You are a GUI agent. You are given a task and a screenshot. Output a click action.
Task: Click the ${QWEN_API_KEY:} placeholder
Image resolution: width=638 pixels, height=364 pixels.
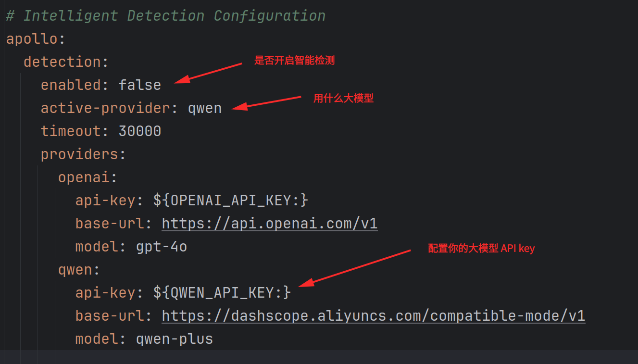coord(222,293)
